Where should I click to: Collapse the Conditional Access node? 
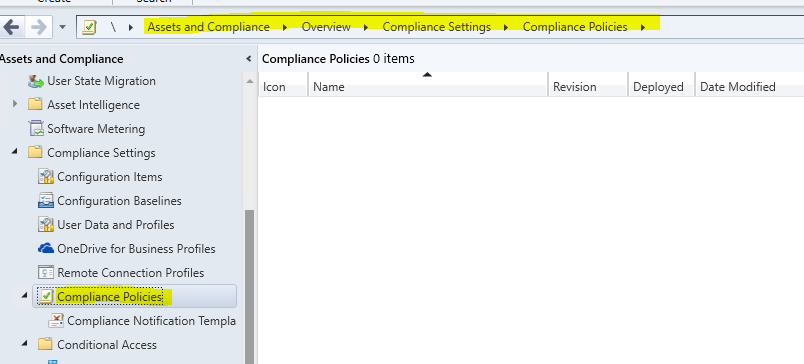(25, 344)
